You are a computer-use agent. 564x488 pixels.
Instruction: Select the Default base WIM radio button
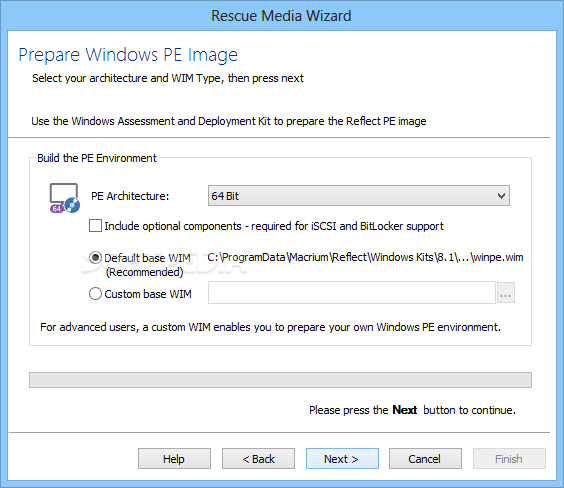pos(95,258)
